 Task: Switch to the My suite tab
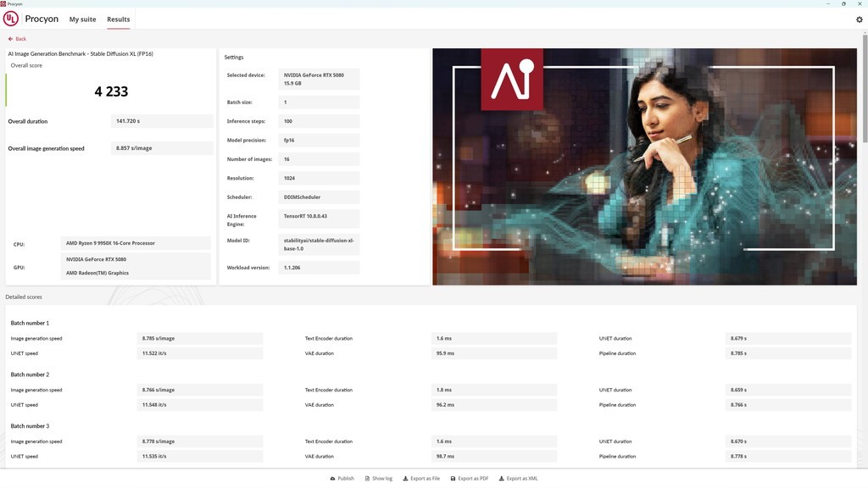tap(82, 19)
